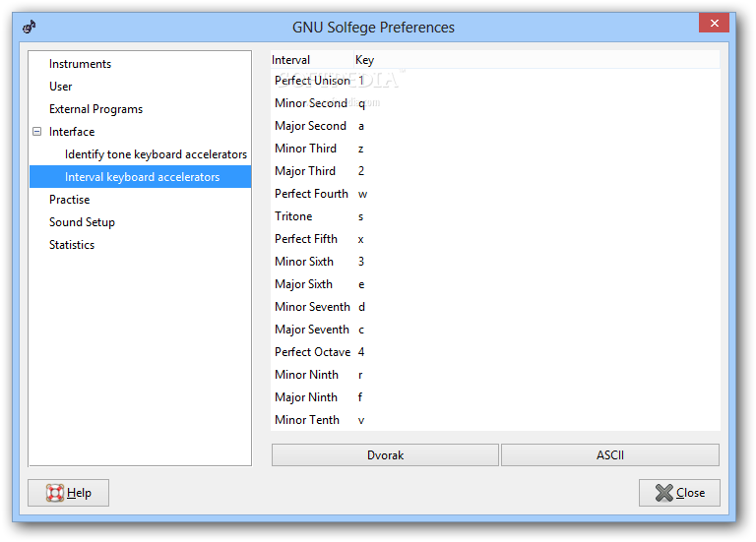The width and height of the screenshot is (756, 542).
Task: Select the Major Seventh row
Action: click(x=496, y=330)
